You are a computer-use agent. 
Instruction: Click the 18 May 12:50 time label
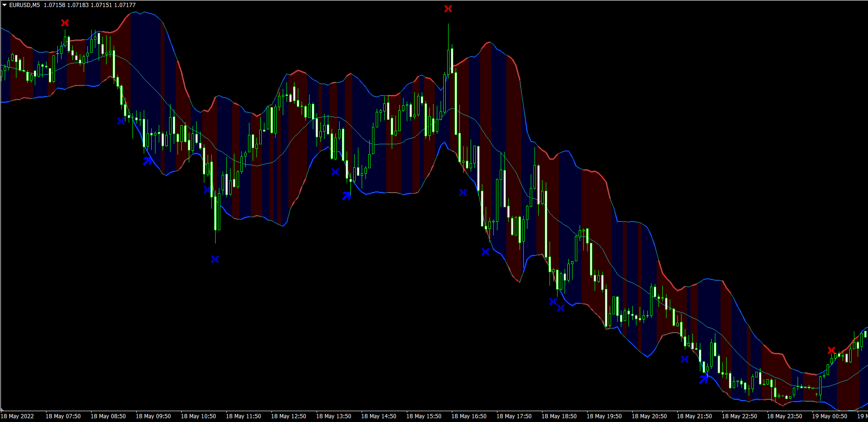click(288, 416)
